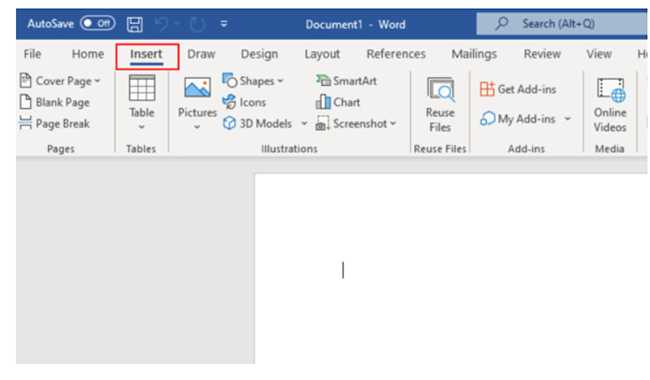The width and height of the screenshot is (650, 380).
Task: Open the Draw tab
Action: [201, 54]
